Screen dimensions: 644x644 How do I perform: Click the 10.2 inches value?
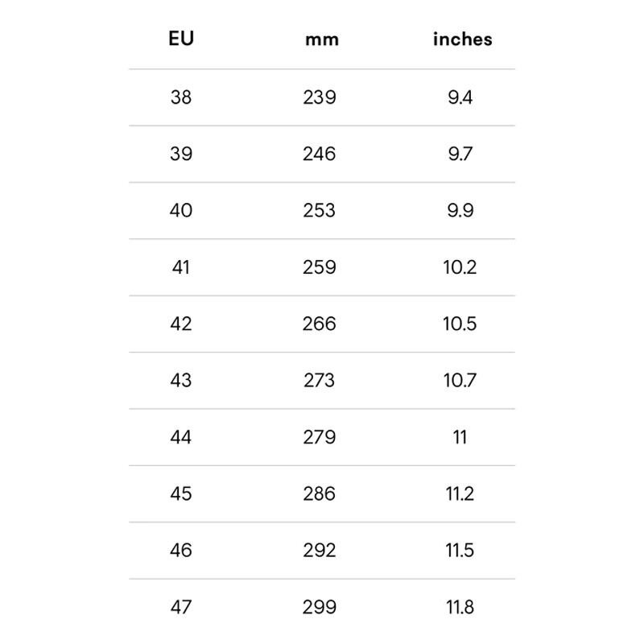pos(460,266)
